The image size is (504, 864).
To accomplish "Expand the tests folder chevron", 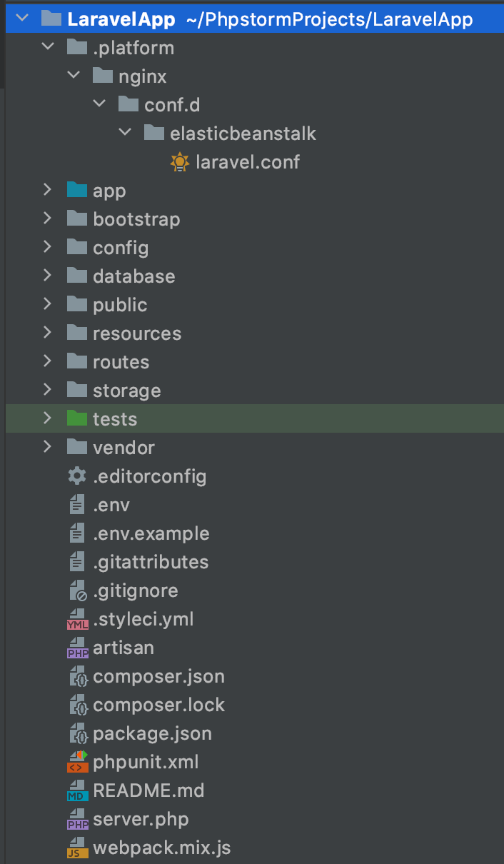I will 48,418.
